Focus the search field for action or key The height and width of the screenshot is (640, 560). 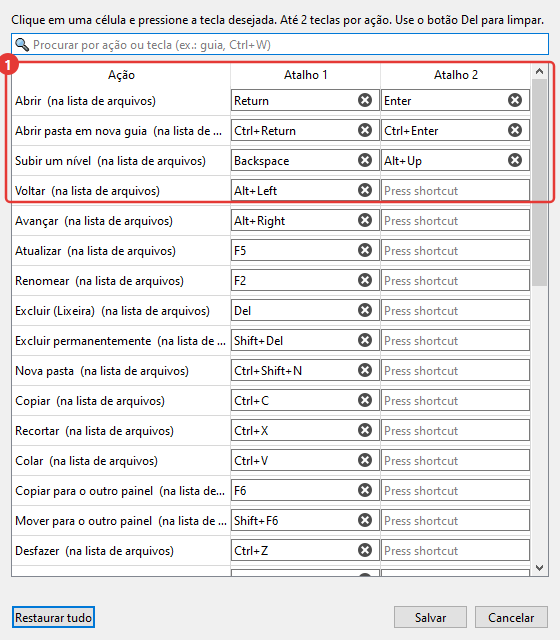tap(280, 44)
